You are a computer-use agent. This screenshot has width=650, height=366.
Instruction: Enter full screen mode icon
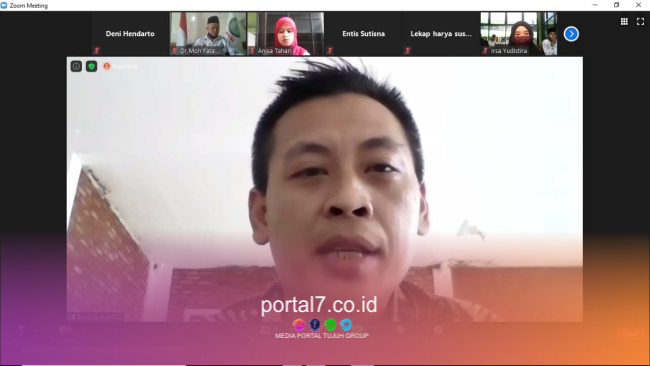pyautogui.click(x=640, y=22)
